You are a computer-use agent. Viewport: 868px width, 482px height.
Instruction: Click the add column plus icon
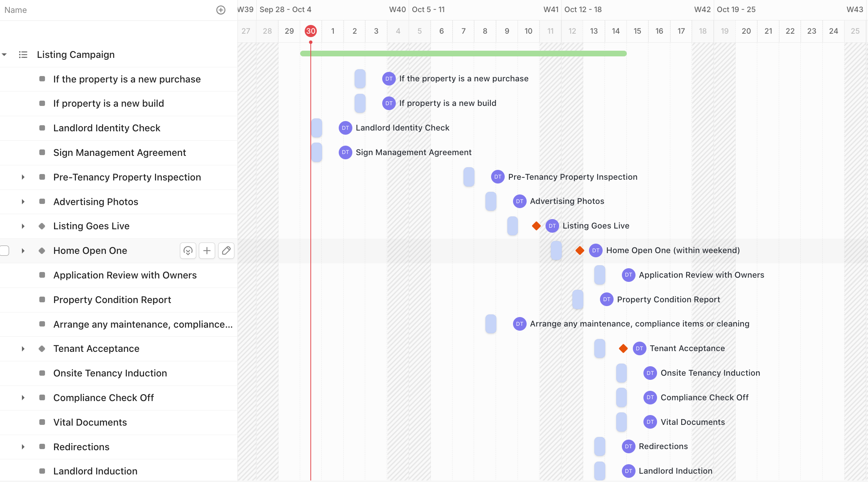(221, 10)
